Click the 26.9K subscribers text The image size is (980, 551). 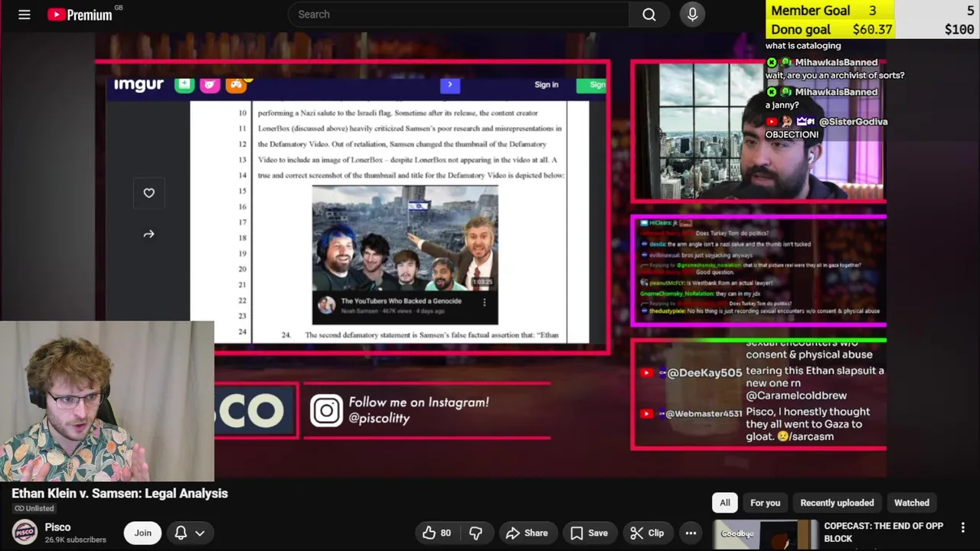coord(75,540)
